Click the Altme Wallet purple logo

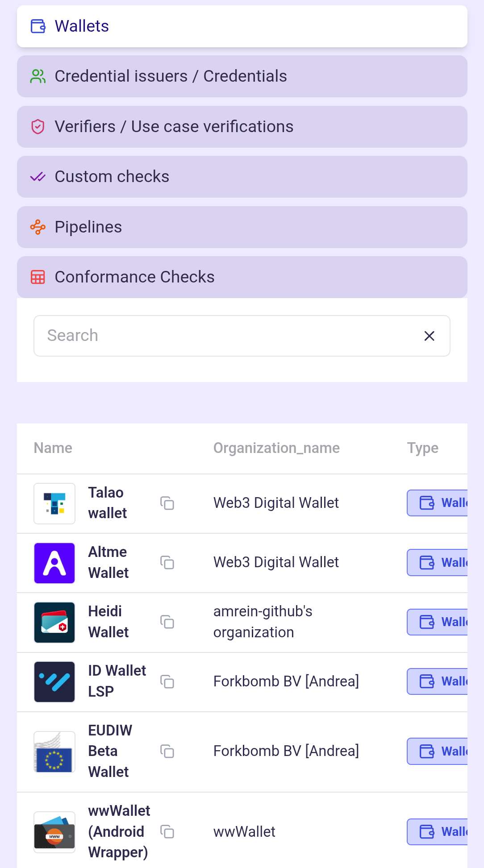point(54,563)
